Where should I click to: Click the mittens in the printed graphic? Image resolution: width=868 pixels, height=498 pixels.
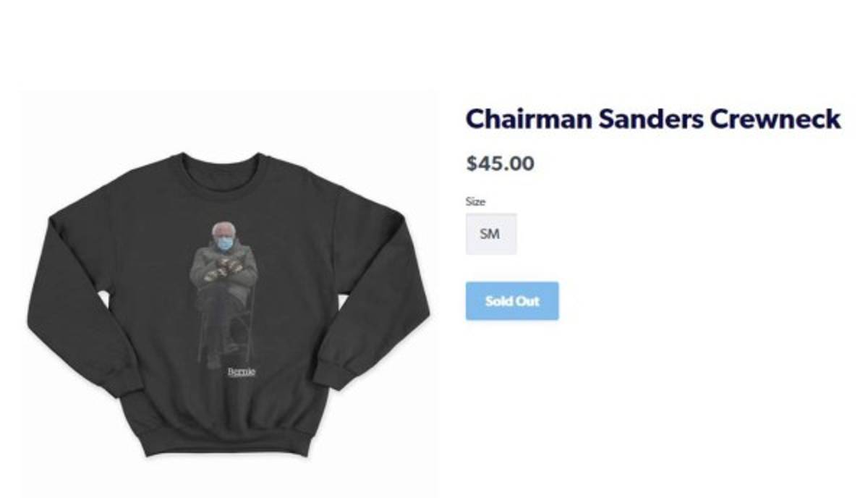pos(224,270)
